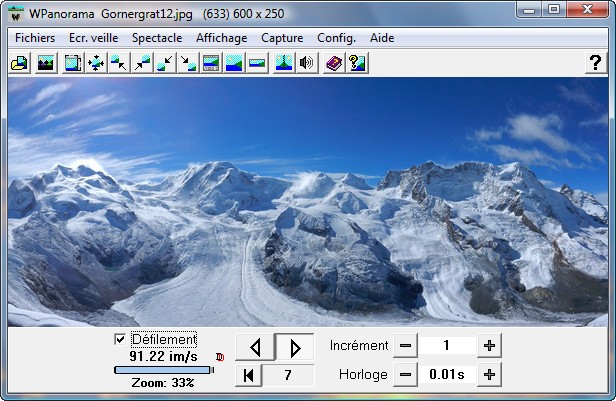Open the Capture menu
The image size is (616, 401).
(282, 38)
